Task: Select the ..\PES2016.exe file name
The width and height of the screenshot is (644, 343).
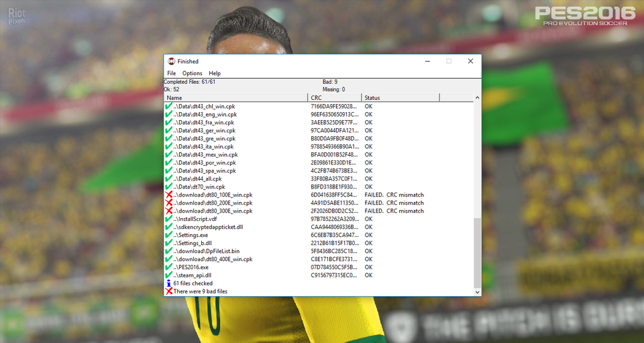Action: tap(191, 267)
